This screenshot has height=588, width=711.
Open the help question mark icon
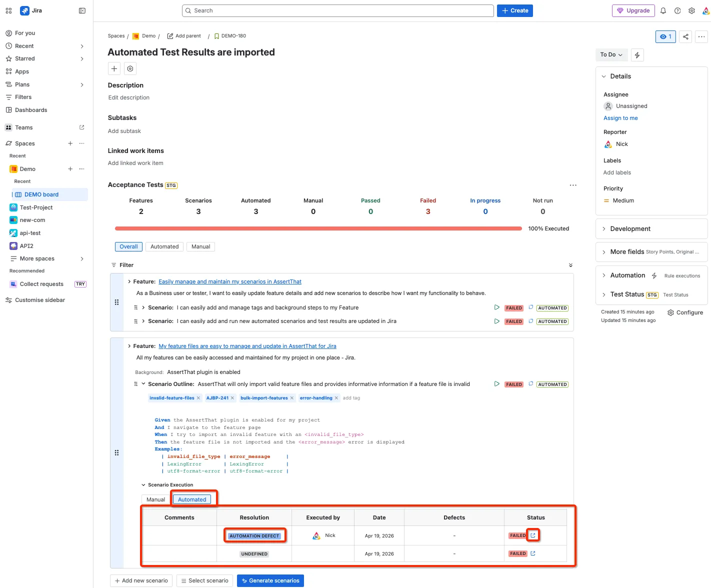[677, 10]
